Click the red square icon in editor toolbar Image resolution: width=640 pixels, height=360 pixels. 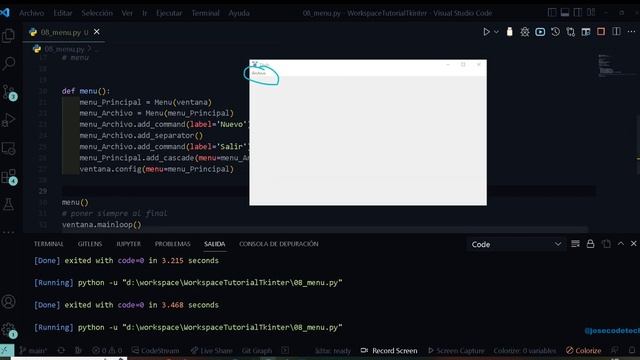[x=601, y=32]
